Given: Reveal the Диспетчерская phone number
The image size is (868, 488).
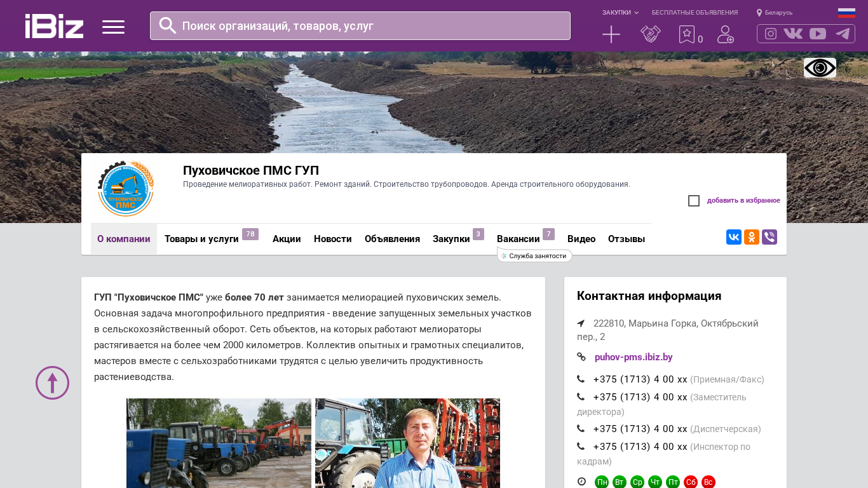Looking at the screenshot, I should click(641, 429).
